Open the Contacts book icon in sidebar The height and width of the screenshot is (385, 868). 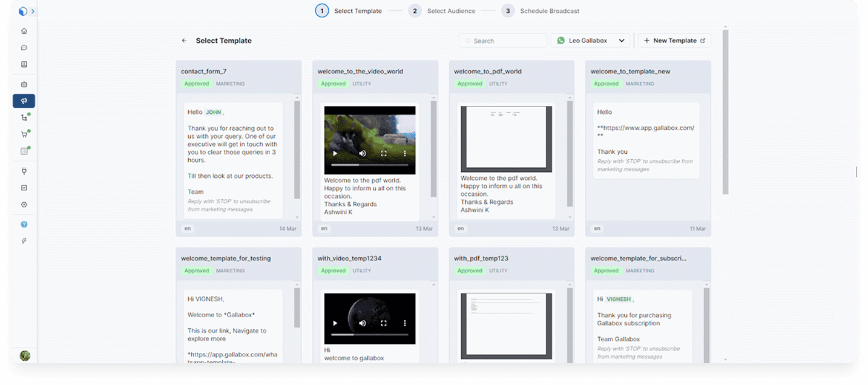(x=24, y=64)
